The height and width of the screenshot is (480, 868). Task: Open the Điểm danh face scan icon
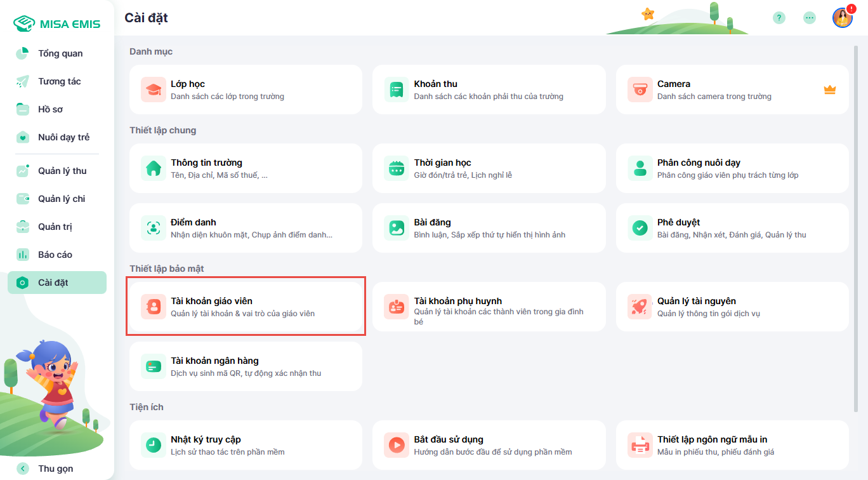click(153, 228)
